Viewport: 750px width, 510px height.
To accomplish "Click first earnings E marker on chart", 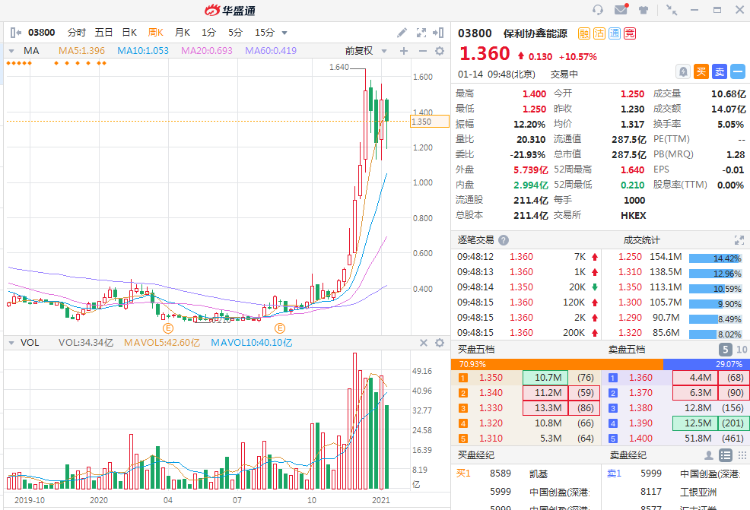I will pyautogui.click(x=168, y=328).
